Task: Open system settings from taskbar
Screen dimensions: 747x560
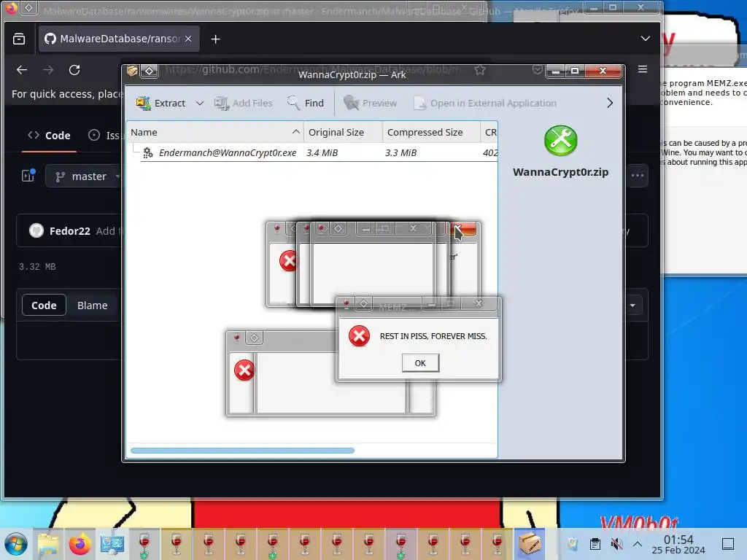Action: pos(112,544)
